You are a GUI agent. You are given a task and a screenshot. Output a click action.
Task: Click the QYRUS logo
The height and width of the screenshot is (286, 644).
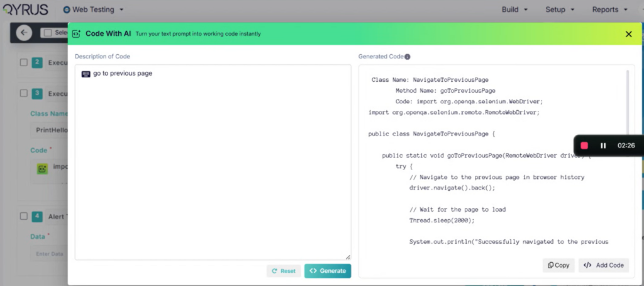point(25,9)
